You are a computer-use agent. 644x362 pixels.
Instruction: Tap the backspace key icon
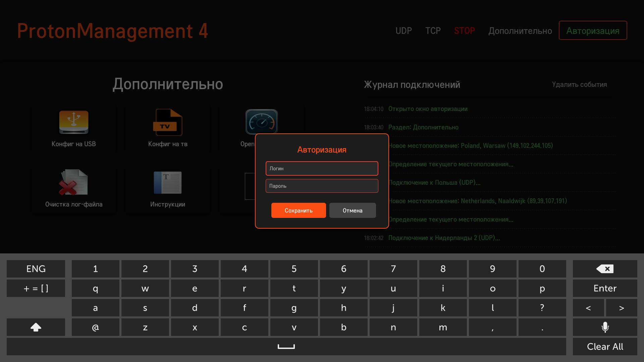point(605,269)
